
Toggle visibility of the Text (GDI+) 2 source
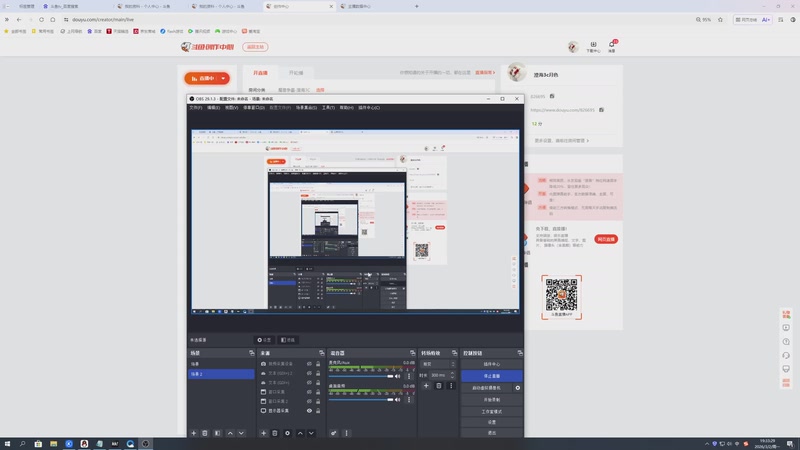tap(309, 373)
